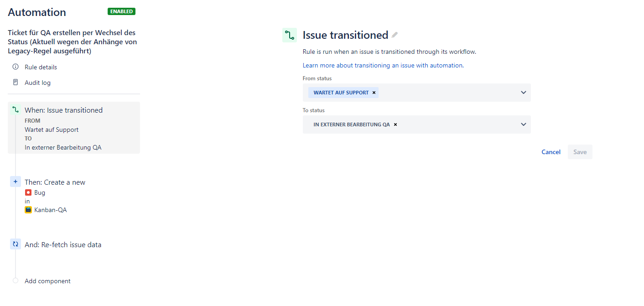Select the When: Issue transitioned component
644x306 pixels.
pyautogui.click(x=74, y=128)
